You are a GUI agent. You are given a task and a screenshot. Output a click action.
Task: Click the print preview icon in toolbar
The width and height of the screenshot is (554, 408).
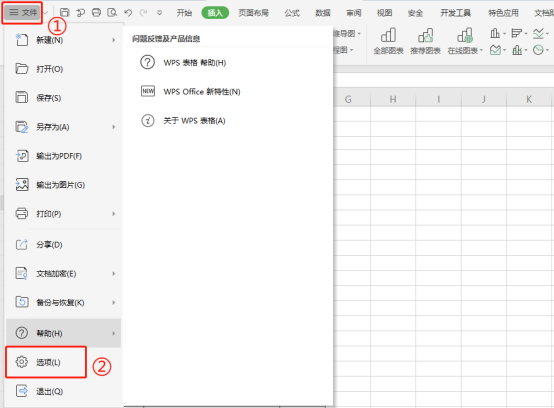[x=112, y=13]
